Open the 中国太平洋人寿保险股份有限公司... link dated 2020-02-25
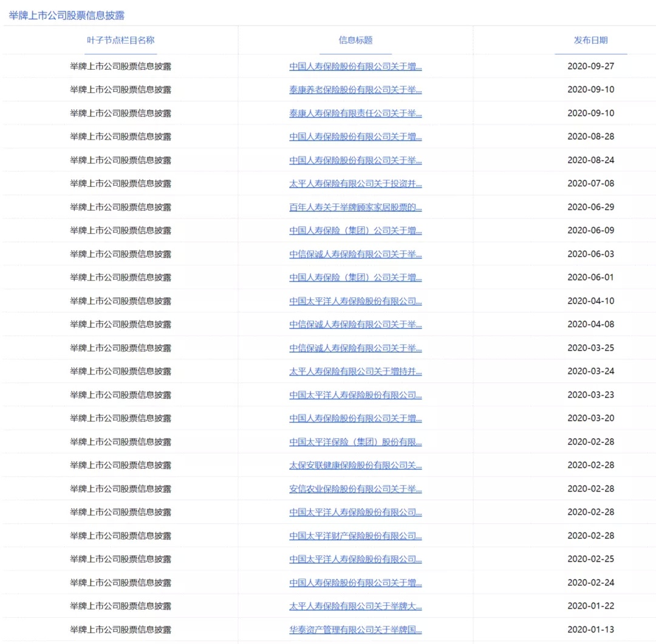The height and width of the screenshot is (644, 656). (355, 559)
